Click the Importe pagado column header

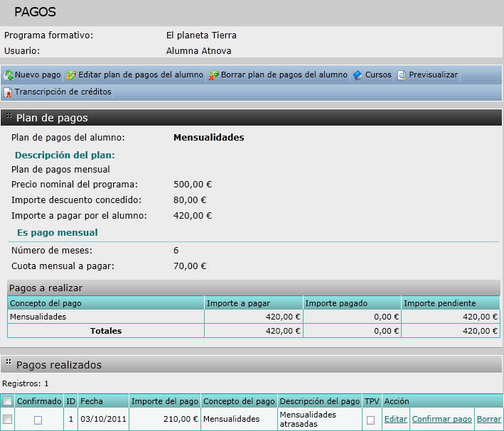[x=352, y=303]
